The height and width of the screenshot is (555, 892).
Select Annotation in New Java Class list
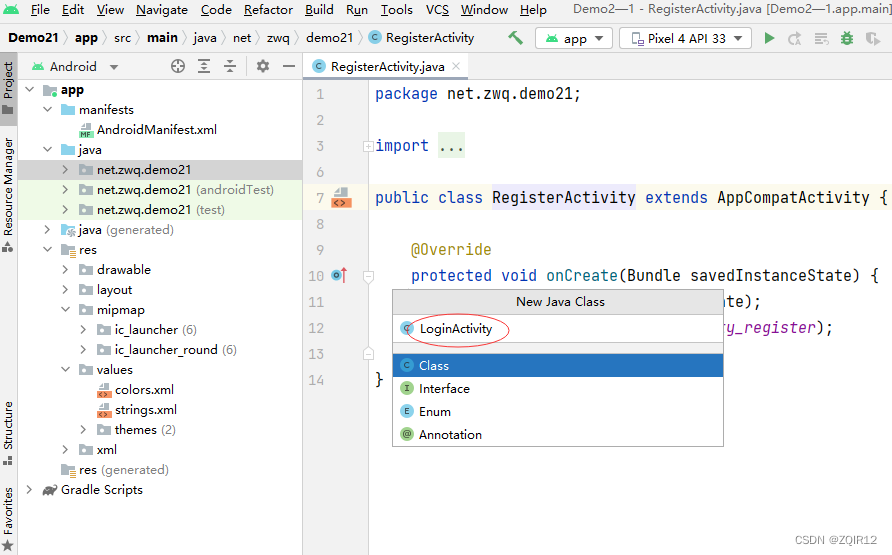click(x=558, y=435)
